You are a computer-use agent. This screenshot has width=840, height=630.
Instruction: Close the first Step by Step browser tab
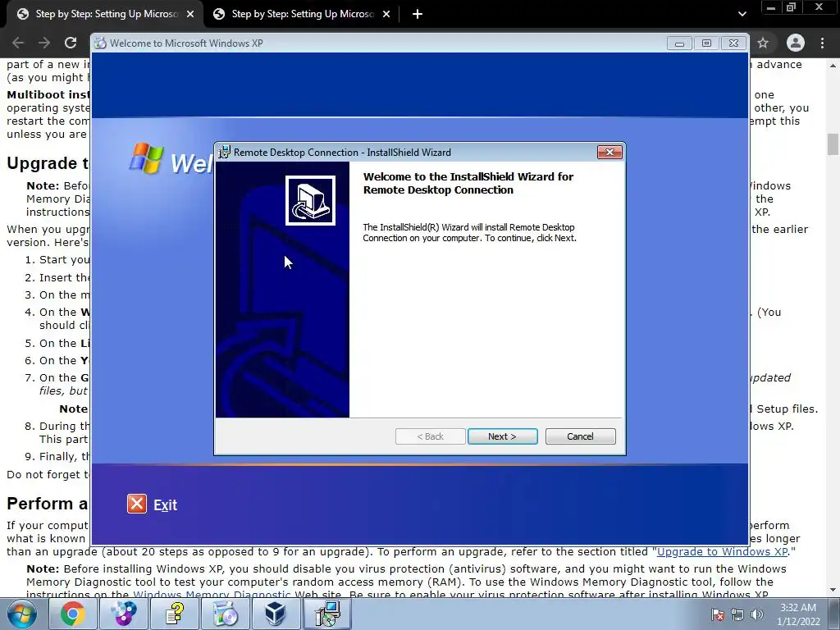click(x=190, y=15)
